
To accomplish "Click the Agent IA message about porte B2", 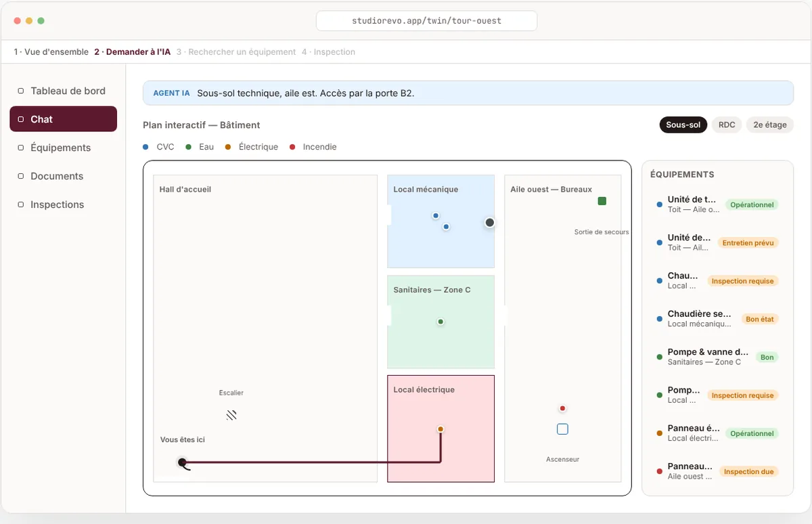I will pos(468,93).
